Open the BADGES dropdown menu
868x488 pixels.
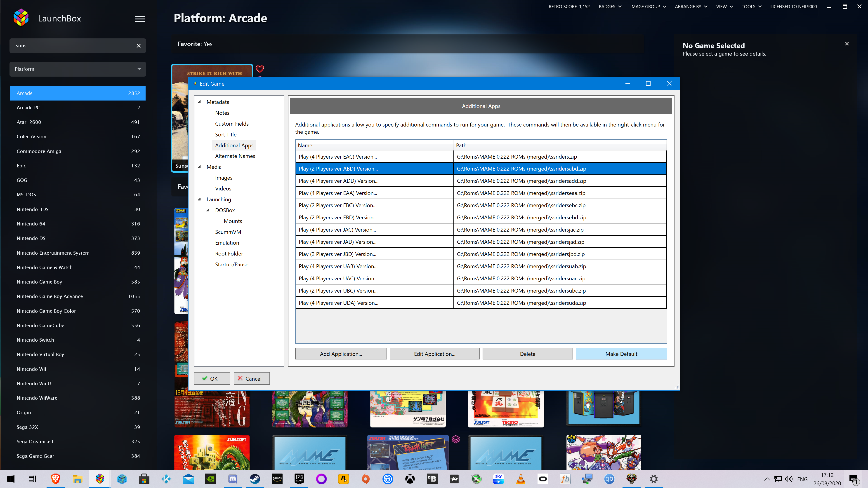[610, 6]
